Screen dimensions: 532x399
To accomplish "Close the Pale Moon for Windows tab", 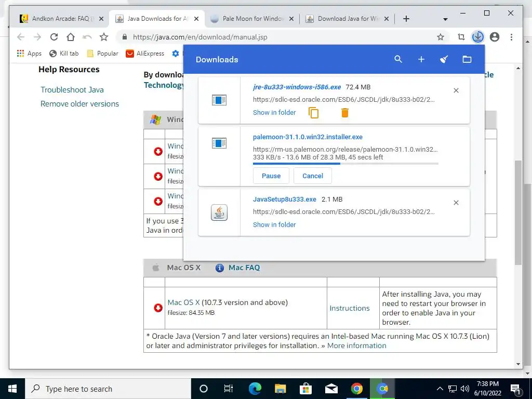I will (291, 19).
